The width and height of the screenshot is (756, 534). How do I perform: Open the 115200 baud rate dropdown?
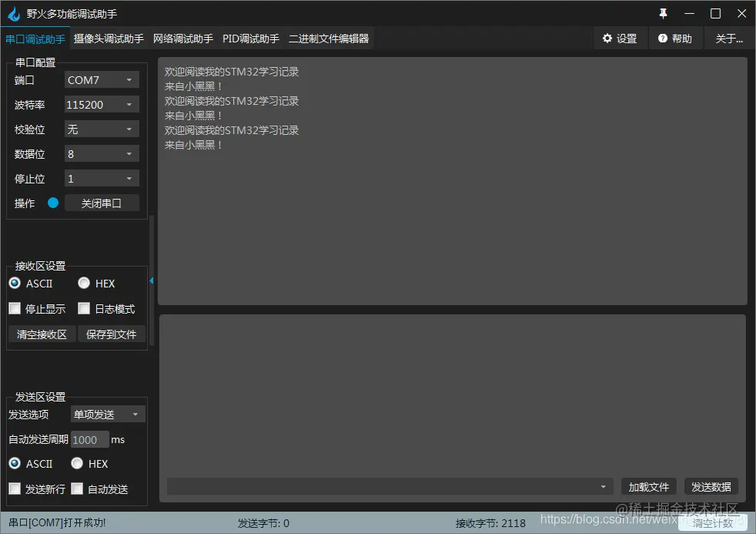click(101, 104)
